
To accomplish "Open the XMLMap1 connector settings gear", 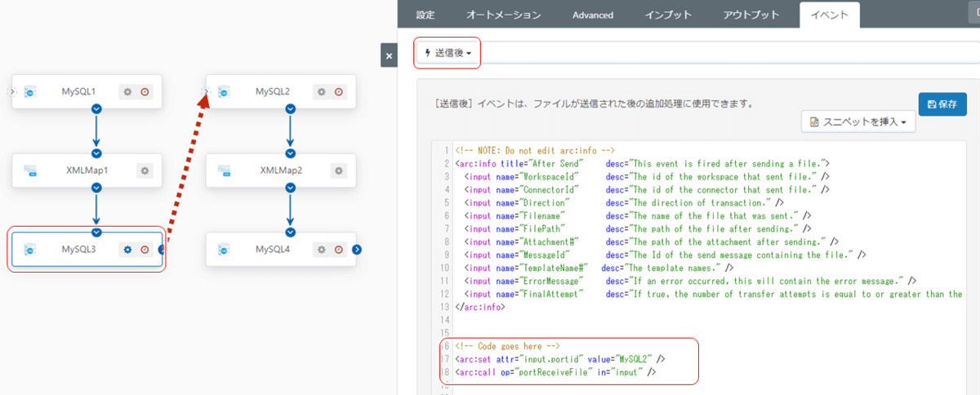I will tap(145, 171).
